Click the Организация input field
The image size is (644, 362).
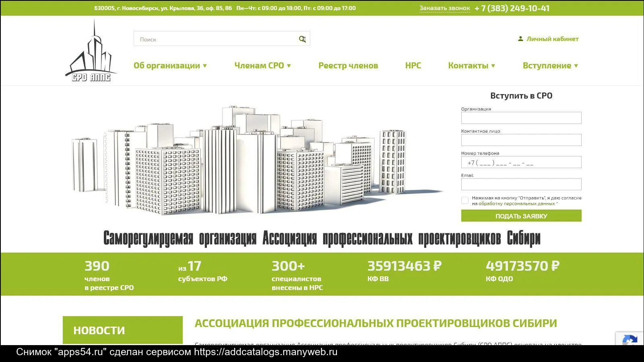pyautogui.click(x=521, y=118)
